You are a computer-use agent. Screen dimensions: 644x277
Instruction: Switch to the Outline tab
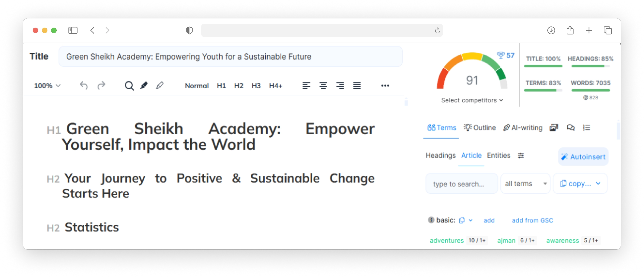pos(479,127)
